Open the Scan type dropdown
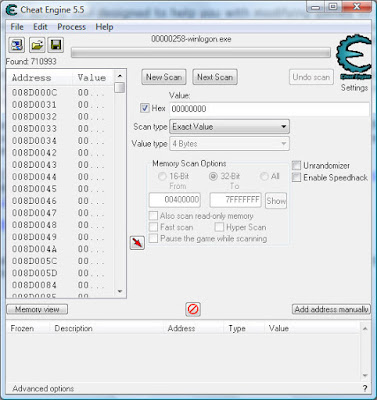This screenshot has height=400, width=377. pyautogui.click(x=229, y=127)
